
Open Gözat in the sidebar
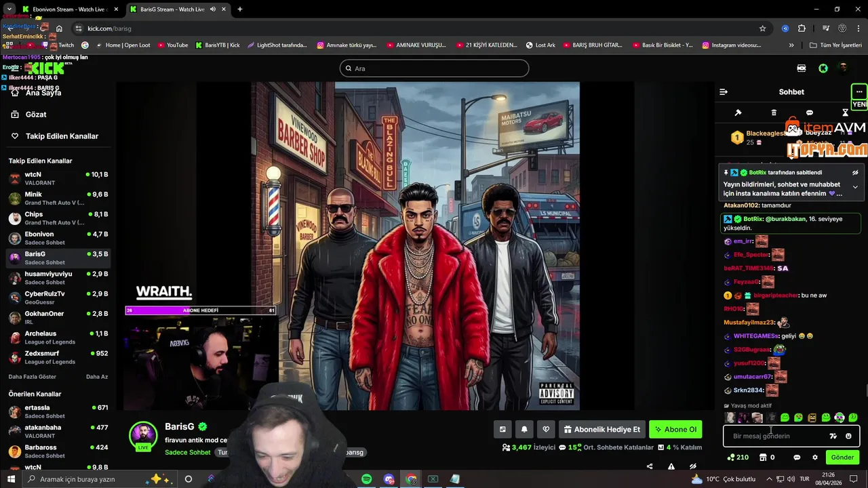point(36,115)
